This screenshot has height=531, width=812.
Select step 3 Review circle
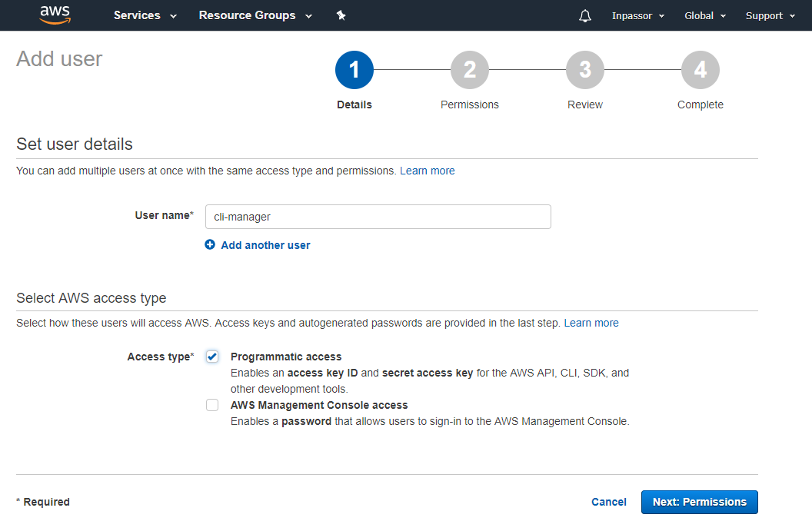(x=585, y=71)
